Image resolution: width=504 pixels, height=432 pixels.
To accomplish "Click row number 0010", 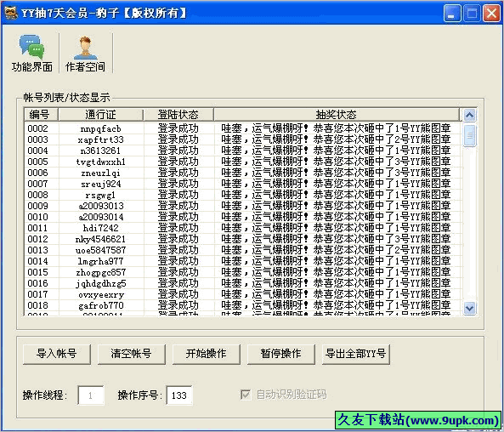I will click(38, 217).
